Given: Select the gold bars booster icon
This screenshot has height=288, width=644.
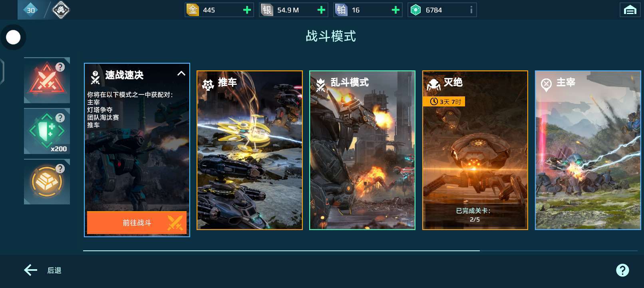Looking at the screenshot, I should pyautogui.click(x=47, y=182).
